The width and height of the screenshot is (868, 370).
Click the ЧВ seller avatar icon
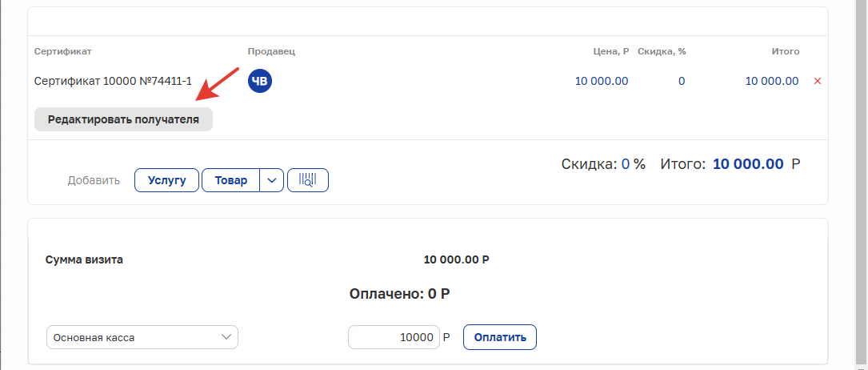[260, 82]
